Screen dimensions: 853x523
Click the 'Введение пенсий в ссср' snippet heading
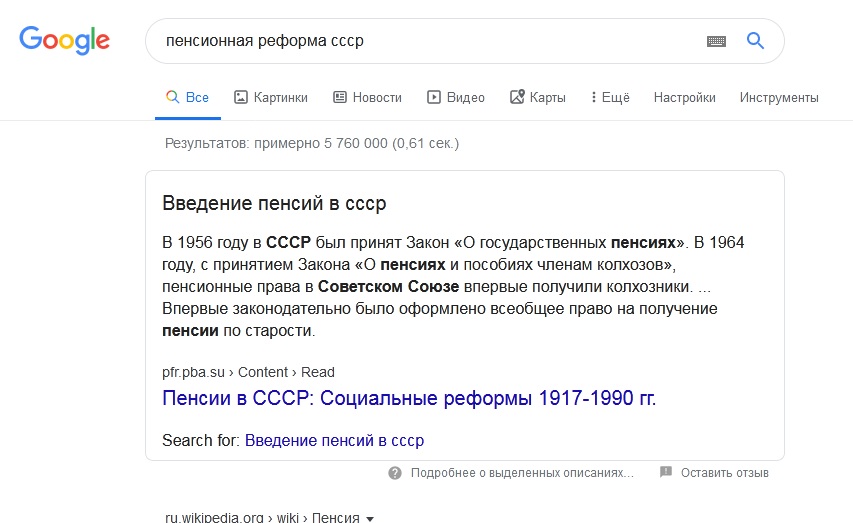point(274,203)
